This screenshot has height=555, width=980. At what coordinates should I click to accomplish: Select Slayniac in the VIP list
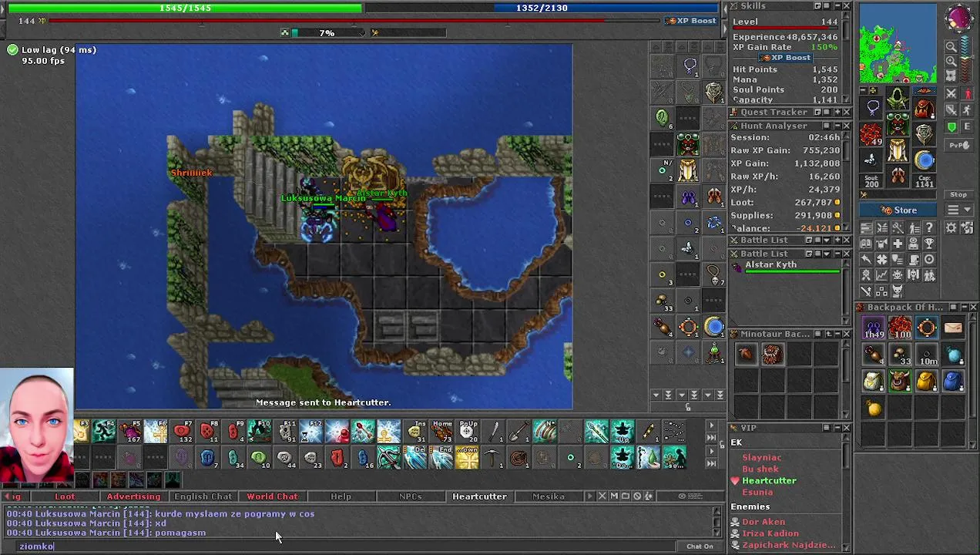coord(761,458)
